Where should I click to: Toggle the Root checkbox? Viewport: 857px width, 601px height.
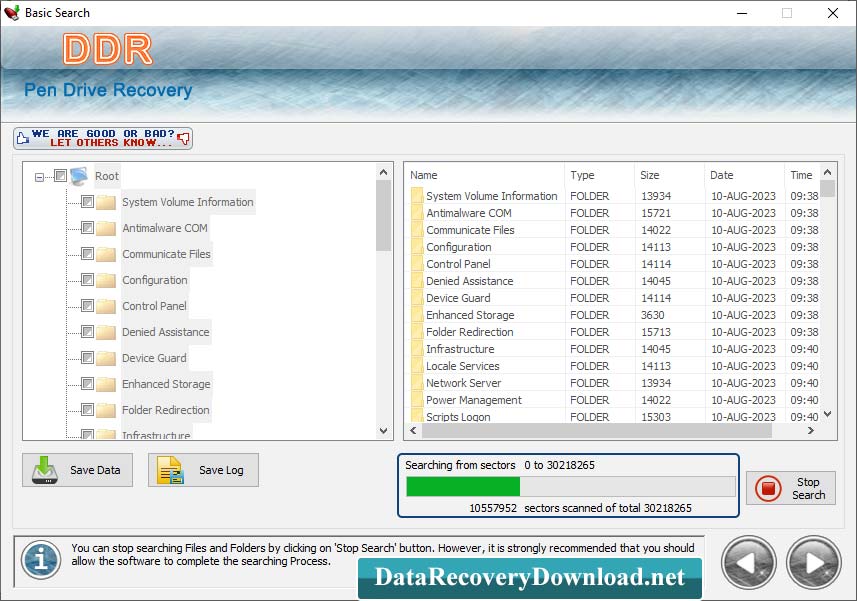61,175
